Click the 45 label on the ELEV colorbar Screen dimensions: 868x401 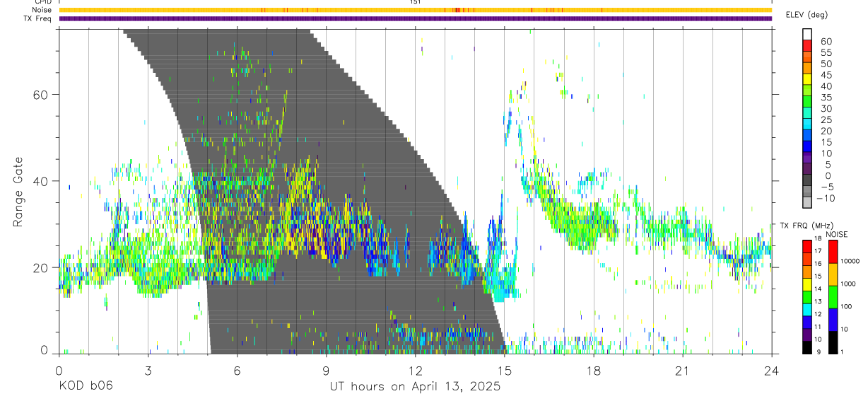826,75
